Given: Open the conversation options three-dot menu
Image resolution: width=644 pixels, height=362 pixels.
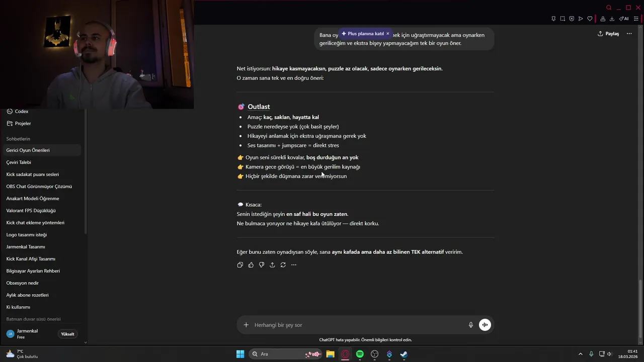Looking at the screenshot, I should (629, 34).
